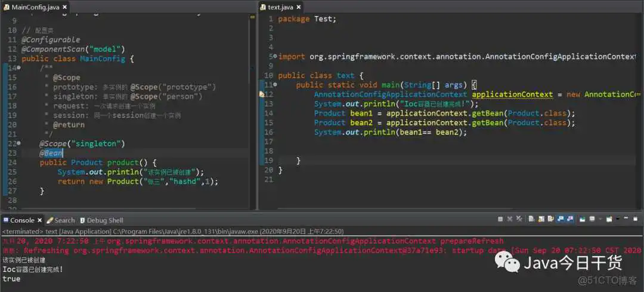Screen dimensions: 644x292
Task: Click Java file icon on text.java tab
Action: click(264, 7)
